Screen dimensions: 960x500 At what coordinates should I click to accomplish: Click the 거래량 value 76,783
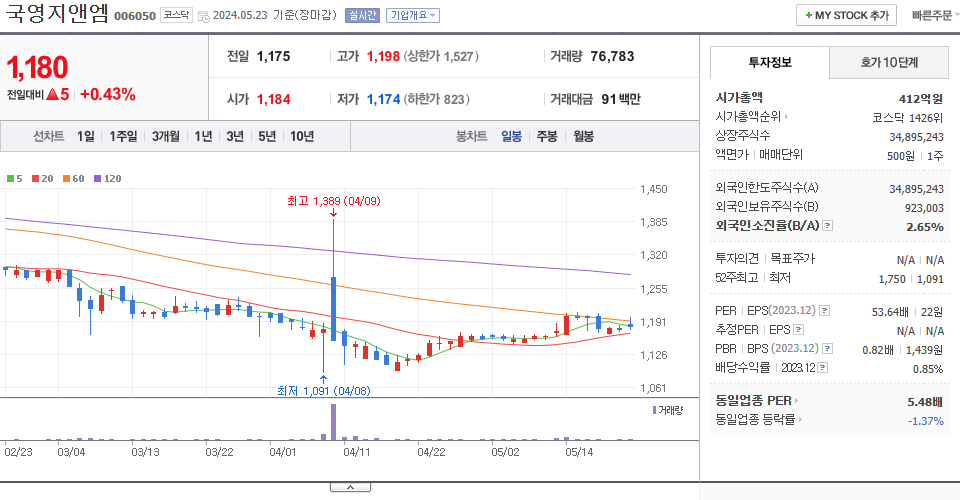coord(612,56)
